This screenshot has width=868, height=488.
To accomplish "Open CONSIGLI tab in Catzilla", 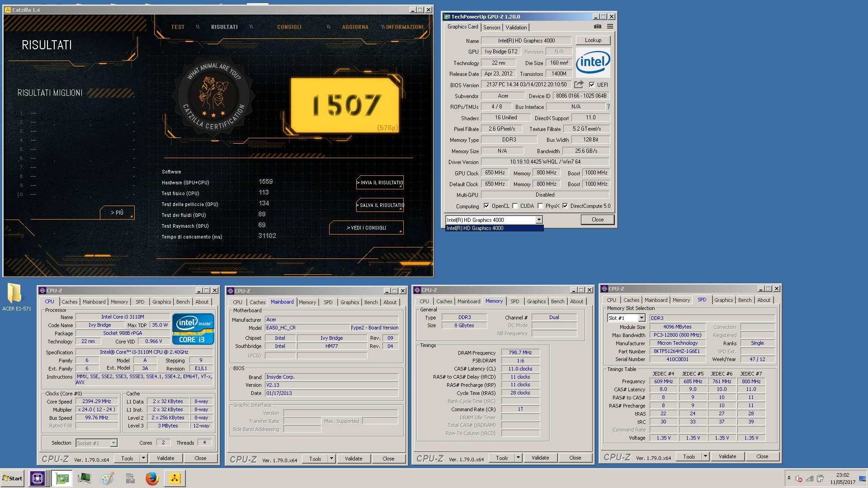I will click(x=289, y=27).
